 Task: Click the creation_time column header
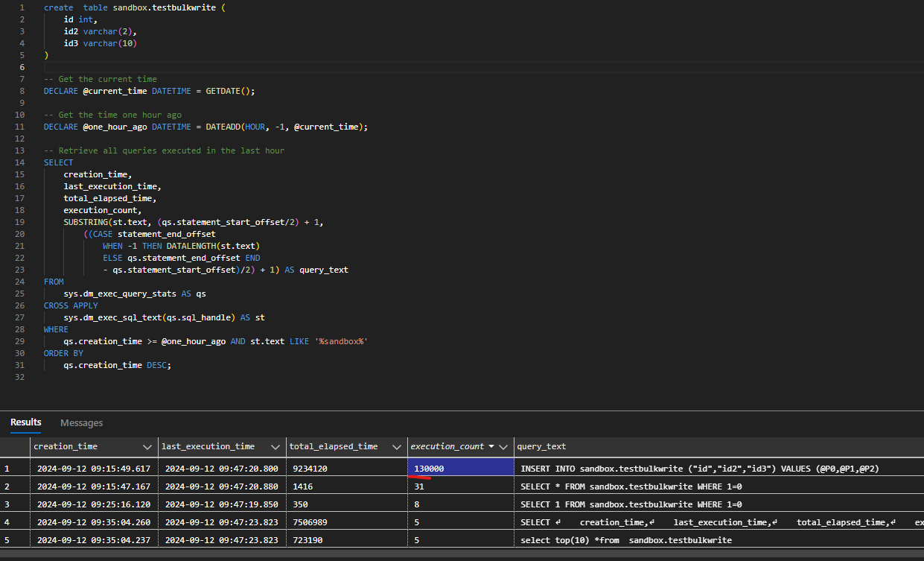(x=66, y=446)
